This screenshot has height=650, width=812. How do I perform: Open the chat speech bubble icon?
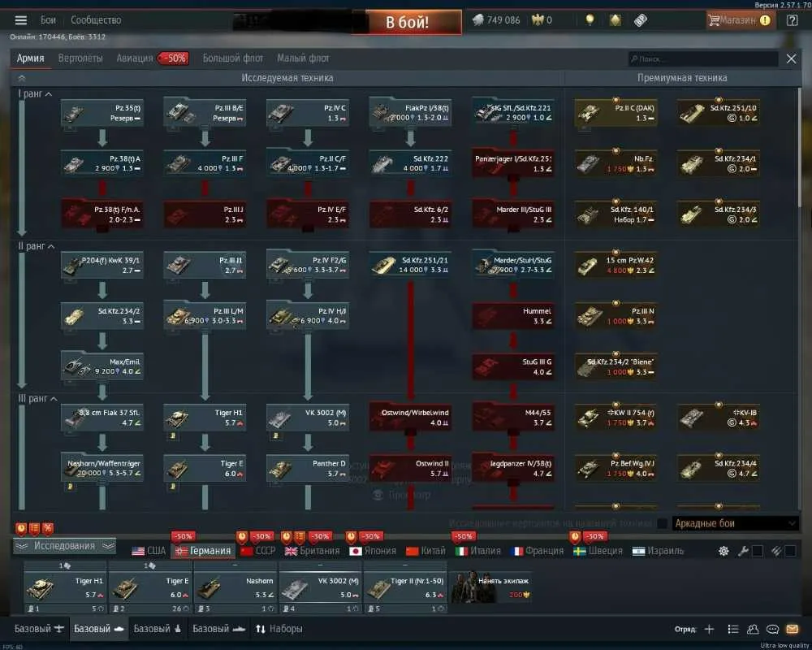click(x=773, y=629)
